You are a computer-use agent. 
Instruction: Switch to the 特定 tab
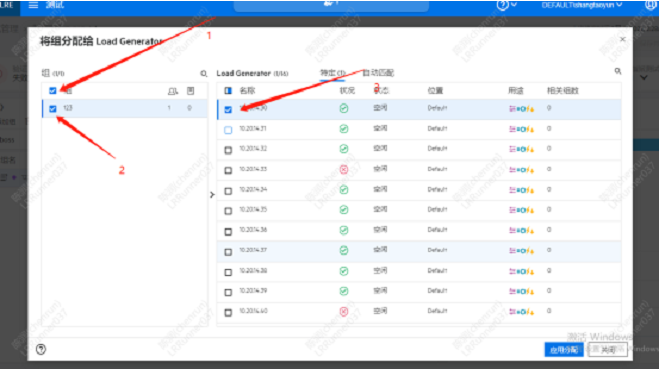pos(332,73)
